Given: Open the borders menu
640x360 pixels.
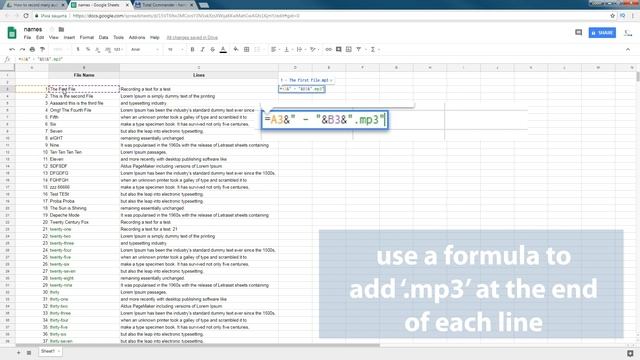Looking at the screenshot, I should click(x=247, y=49).
